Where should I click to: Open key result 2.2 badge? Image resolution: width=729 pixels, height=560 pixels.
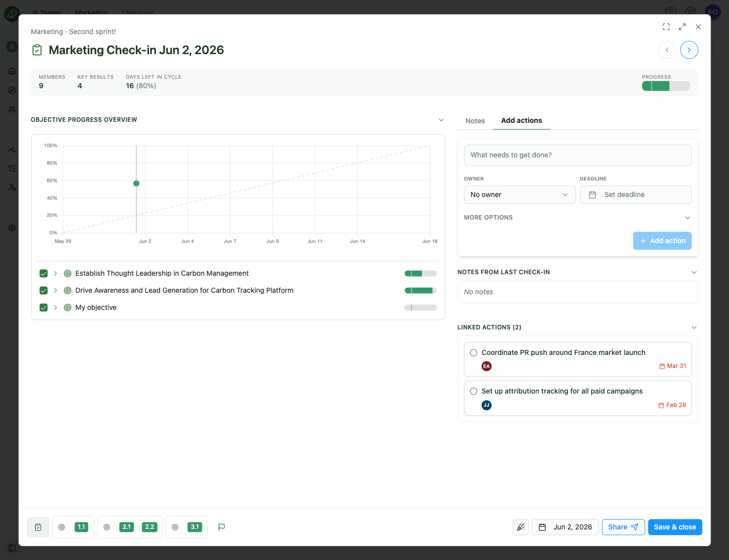pos(150,527)
